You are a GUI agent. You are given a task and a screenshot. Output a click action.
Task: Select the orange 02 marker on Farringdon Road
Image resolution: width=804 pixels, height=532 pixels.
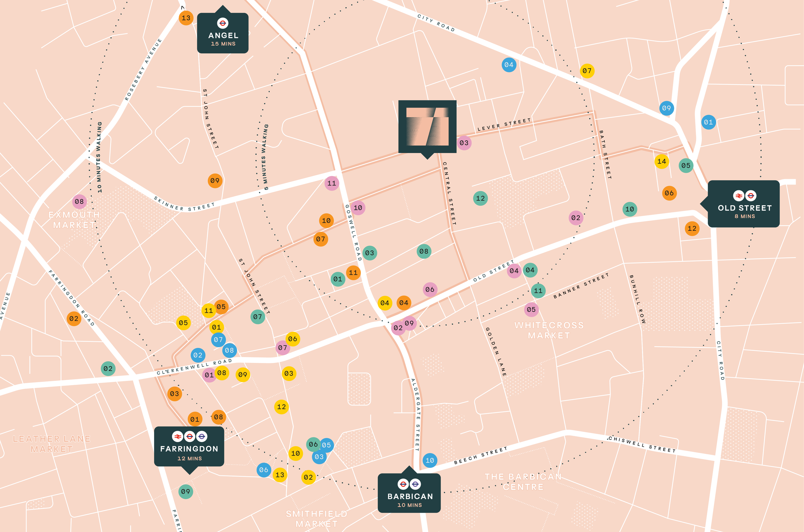74,319
